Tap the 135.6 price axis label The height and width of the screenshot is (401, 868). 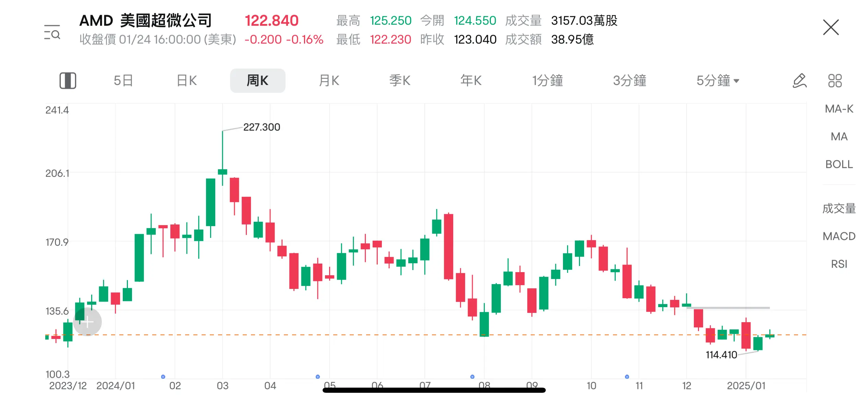pyautogui.click(x=57, y=311)
